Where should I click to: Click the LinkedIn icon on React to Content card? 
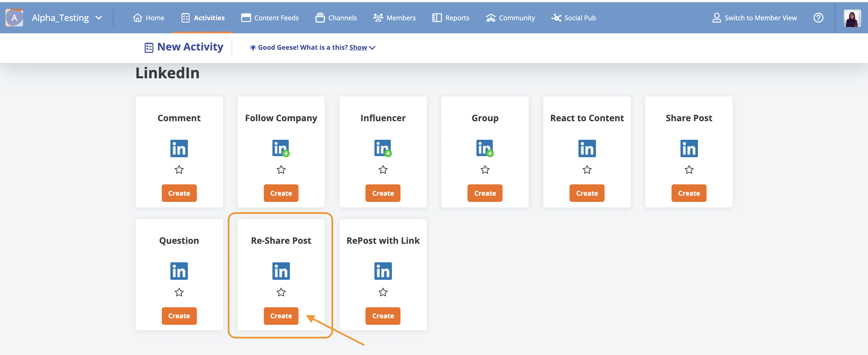[587, 148]
